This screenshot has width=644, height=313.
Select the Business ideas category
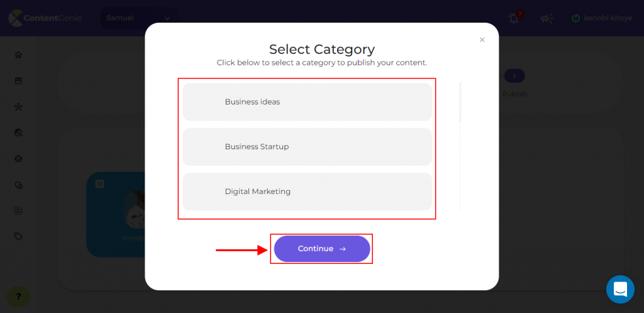pyautogui.click(x=307, y=102)
